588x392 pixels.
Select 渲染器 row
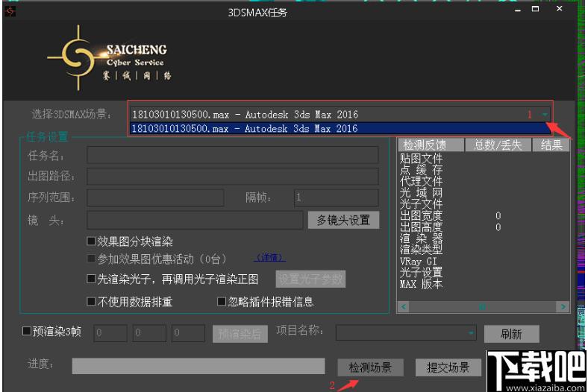[421, 238]
